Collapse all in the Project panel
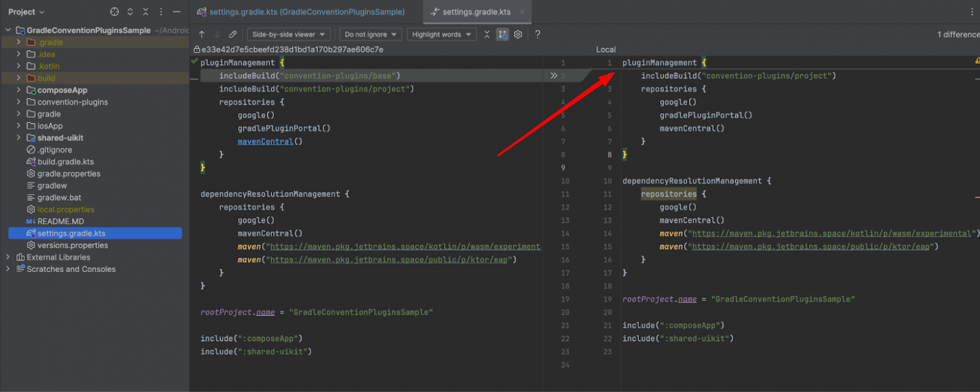 (x=146, y=12)
